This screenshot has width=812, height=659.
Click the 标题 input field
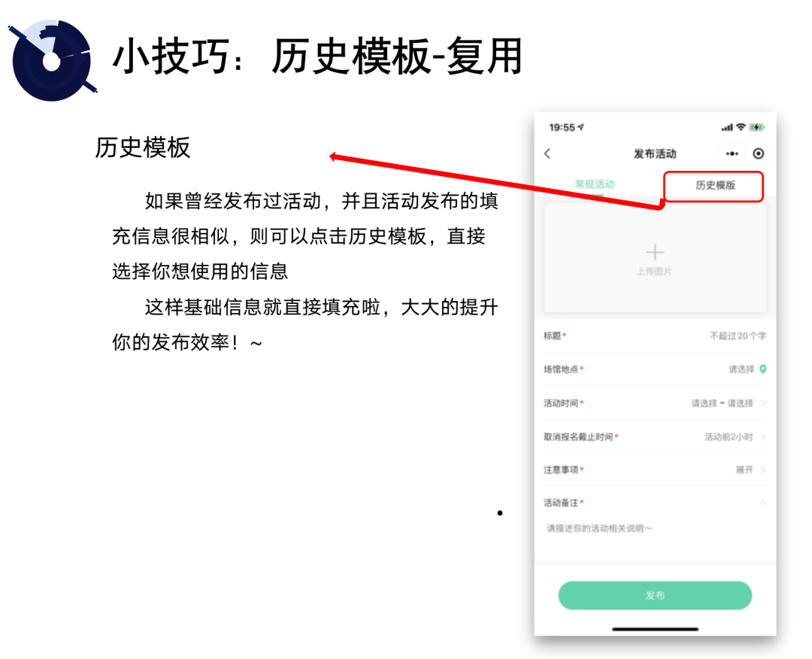click(655, 336)
